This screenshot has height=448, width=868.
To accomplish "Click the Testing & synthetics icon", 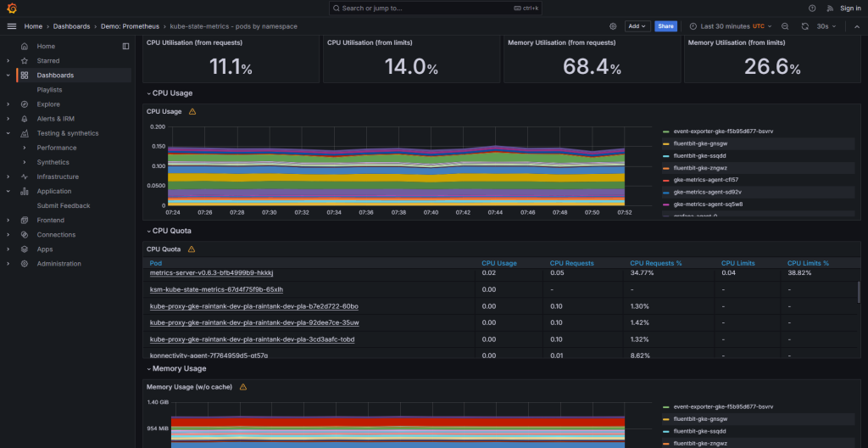I will point(25,133).
